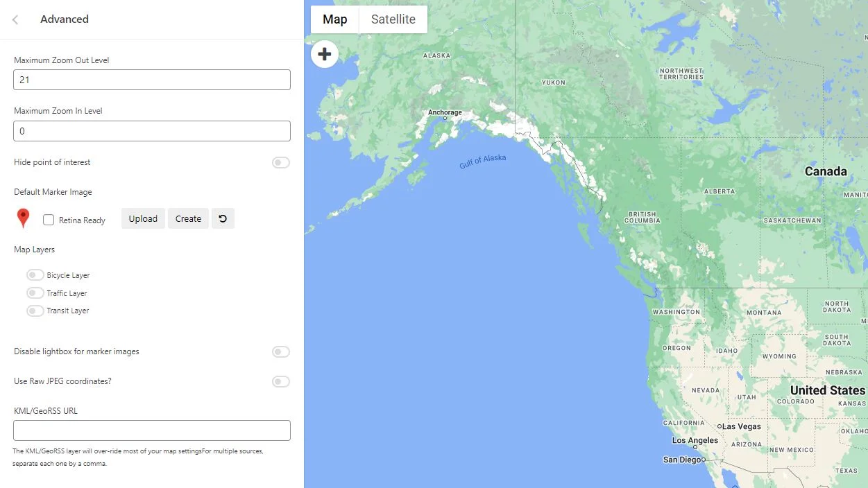Viewport: 868px width, 488px height.
Task: Focus the Maximum Zoom In Level field
Action: [x=151, y=130]
